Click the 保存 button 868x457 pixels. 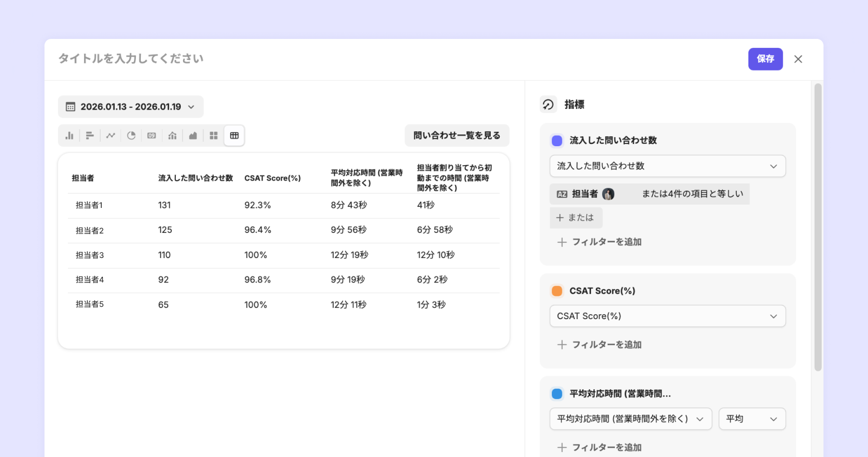pyautogui.click(x=765, y=59)
